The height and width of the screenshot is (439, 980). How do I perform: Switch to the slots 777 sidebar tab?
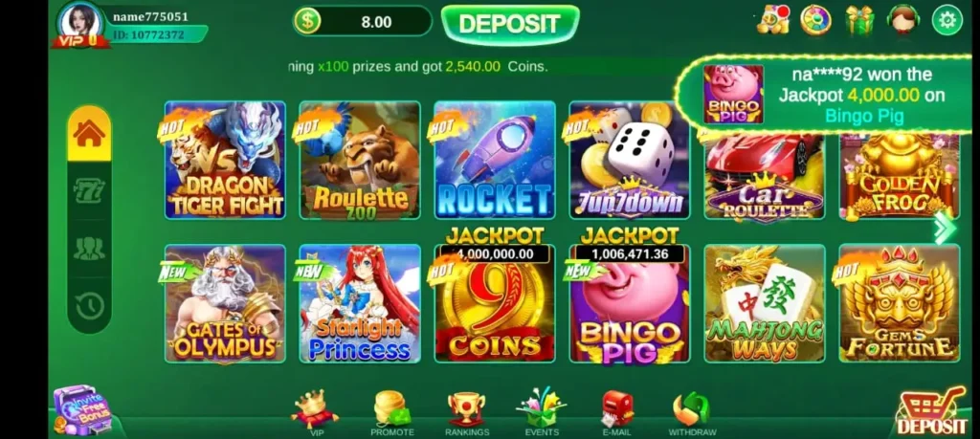(89, 189)
